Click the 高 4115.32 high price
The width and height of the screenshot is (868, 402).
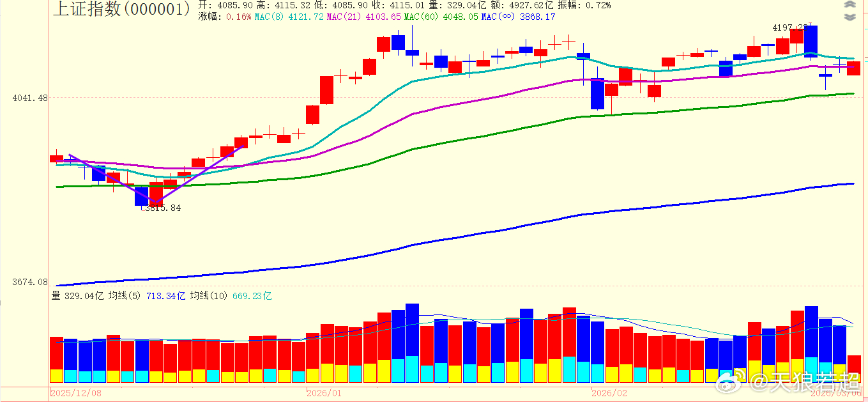(x=283, y=5)
